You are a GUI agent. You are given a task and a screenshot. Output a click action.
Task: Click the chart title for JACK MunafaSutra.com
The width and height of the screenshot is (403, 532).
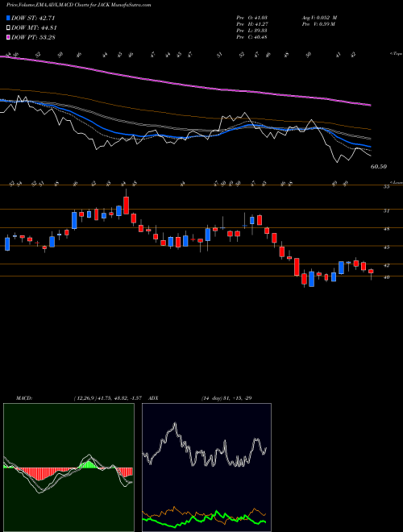[79, 5]
